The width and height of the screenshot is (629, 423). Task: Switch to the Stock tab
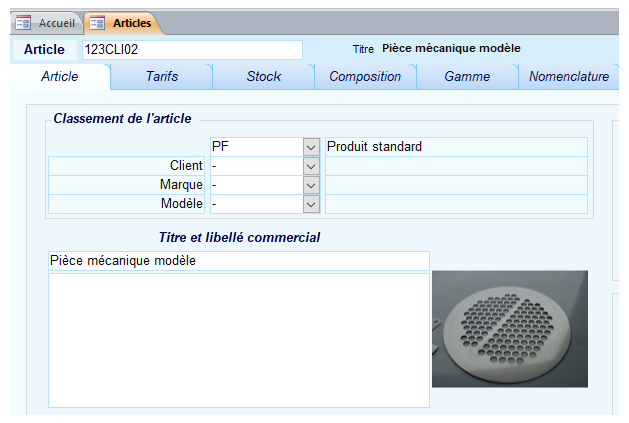(264, 76)
